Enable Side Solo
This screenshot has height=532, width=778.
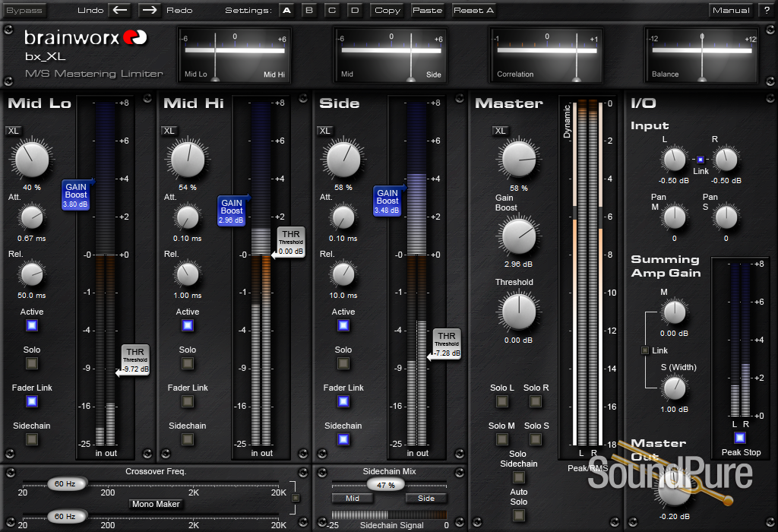pos(343,363)
